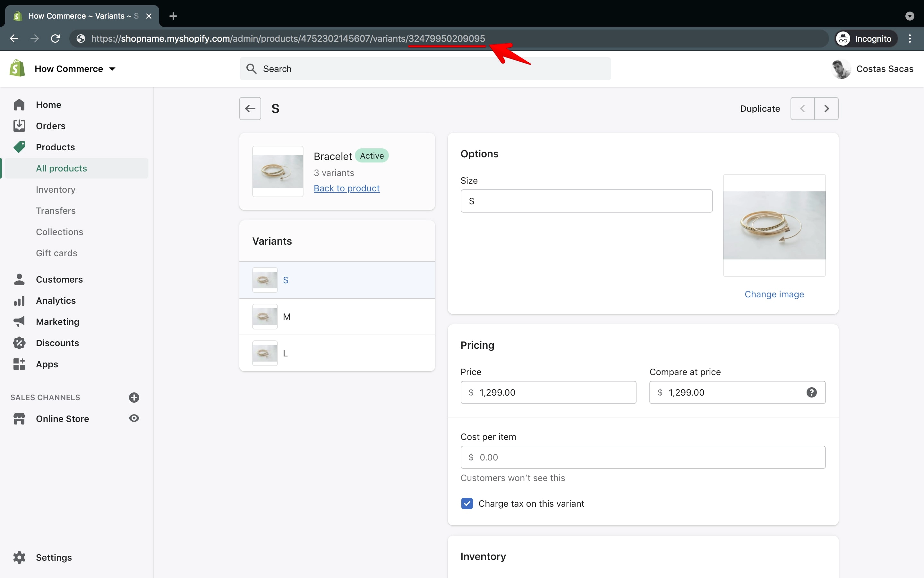Viewport: 924px width, 578px height.
Task: Click the Online Store storefront icon
Action: 19,419
